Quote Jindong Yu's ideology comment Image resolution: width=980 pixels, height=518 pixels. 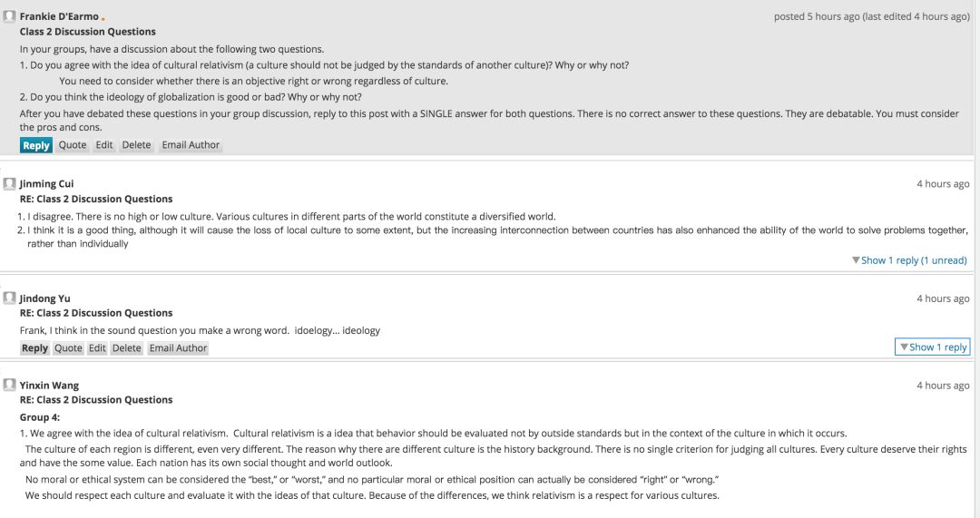(68, 348)
